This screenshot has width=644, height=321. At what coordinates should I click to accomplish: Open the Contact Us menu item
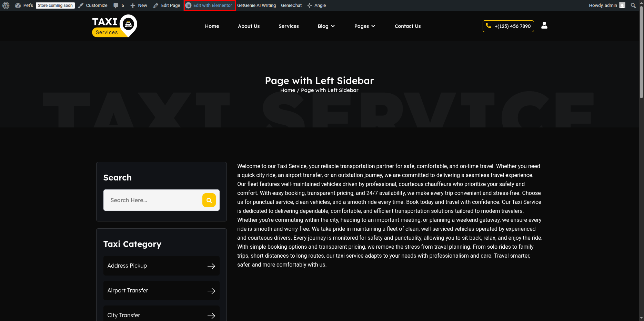(x=408, y=26)
